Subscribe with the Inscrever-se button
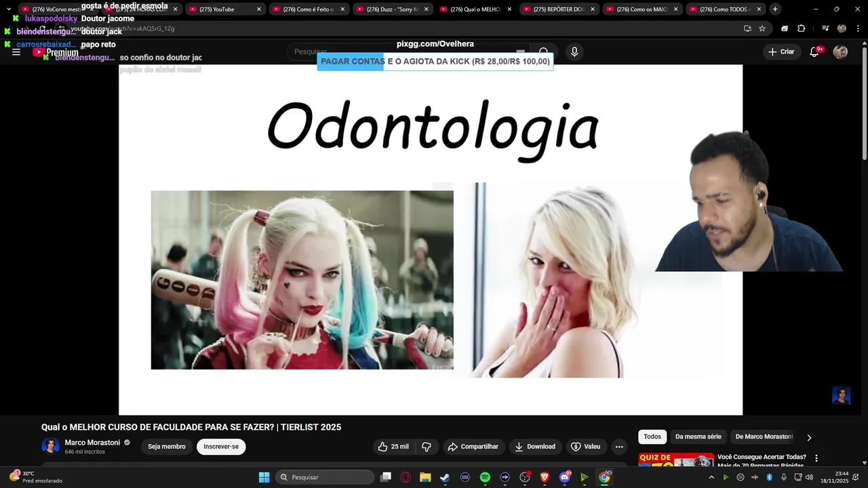The image size is (868, 488). [221, 447]
